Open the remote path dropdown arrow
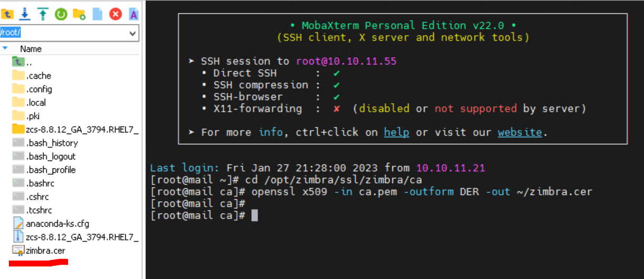 [133, 33]
